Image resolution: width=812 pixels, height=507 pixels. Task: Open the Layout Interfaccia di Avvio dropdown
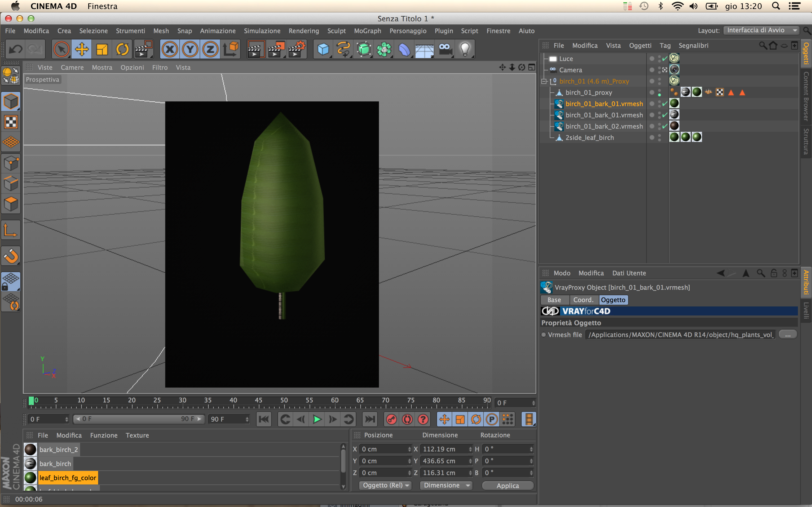point(761,30)
